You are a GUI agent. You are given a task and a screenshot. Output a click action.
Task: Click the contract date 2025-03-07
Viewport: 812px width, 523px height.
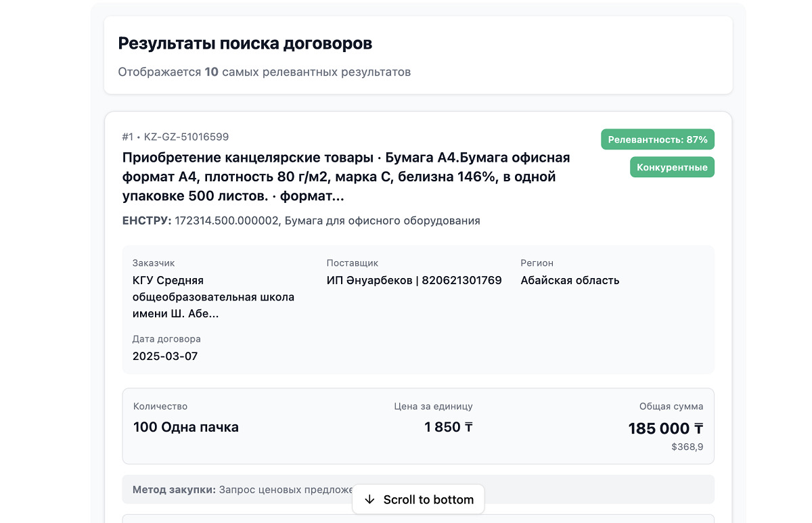(x=165, y=356)
